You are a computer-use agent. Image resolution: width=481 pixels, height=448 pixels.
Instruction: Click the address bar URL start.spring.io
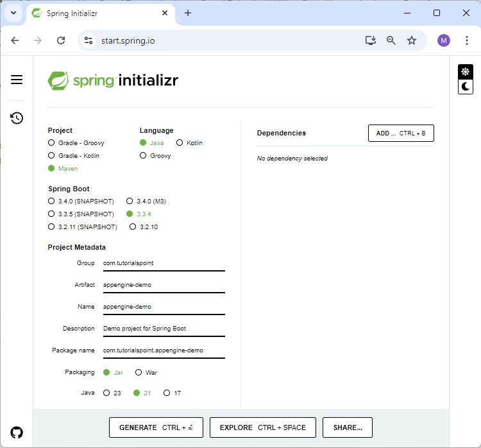(128, 40)
